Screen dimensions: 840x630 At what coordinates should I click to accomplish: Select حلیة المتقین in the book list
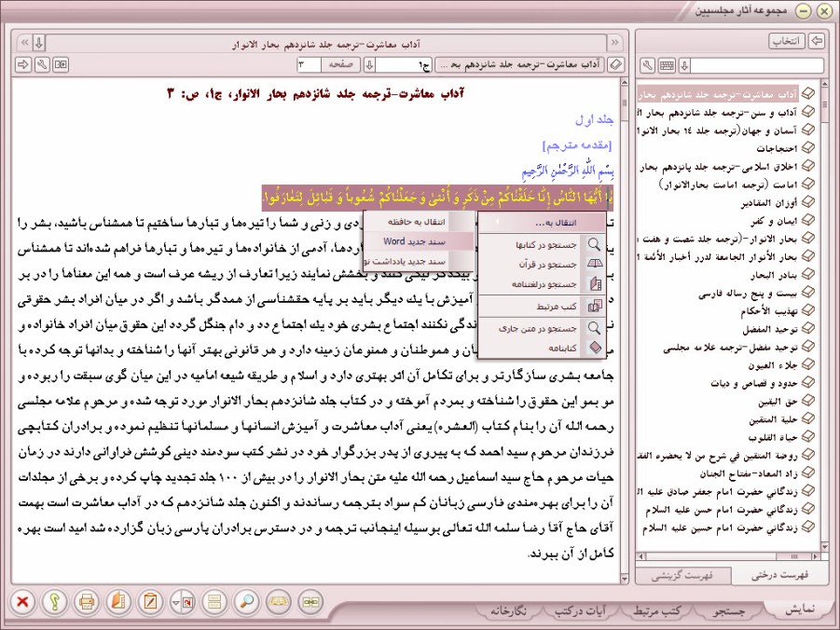click(774, 420)
